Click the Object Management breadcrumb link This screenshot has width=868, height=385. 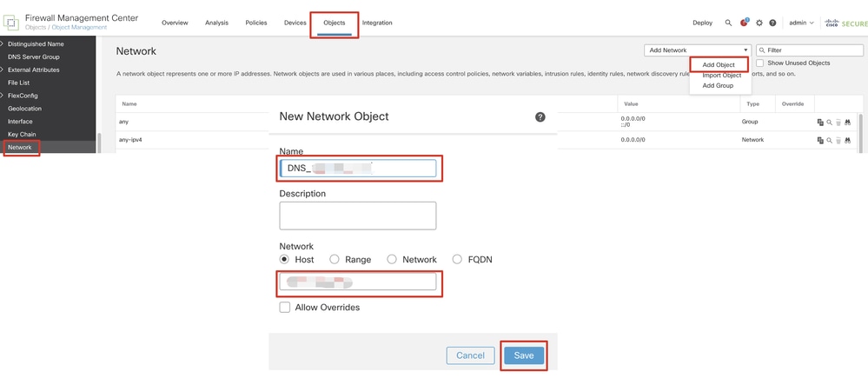coord(79,28)
